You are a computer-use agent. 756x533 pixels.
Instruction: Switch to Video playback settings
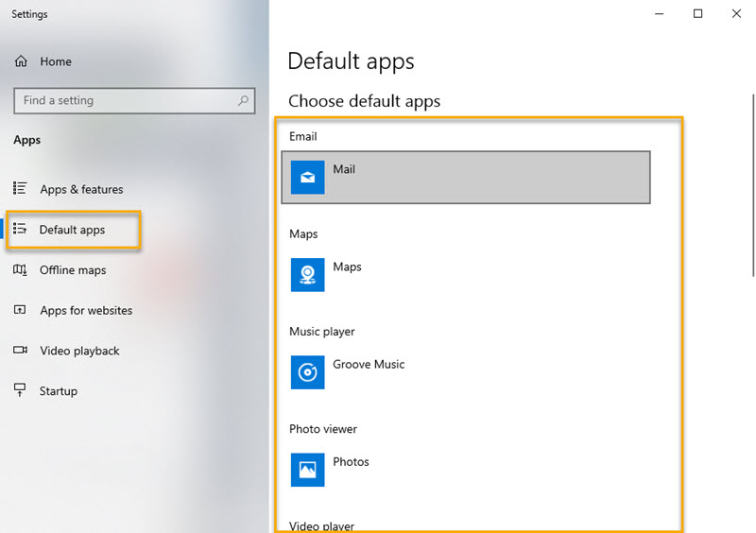click(79, 351)
